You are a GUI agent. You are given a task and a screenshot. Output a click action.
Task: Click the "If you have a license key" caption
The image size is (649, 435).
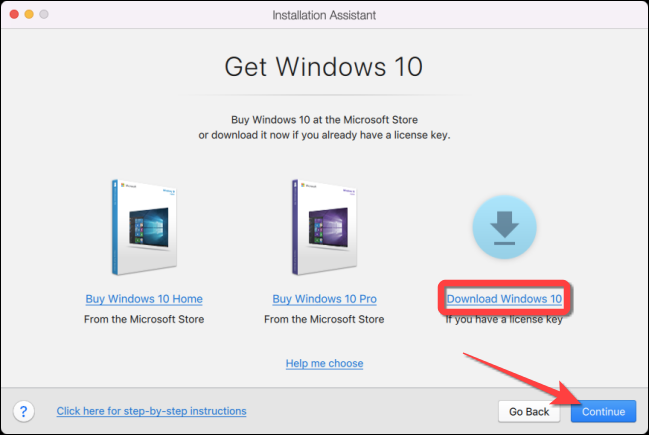coord(504,320)
